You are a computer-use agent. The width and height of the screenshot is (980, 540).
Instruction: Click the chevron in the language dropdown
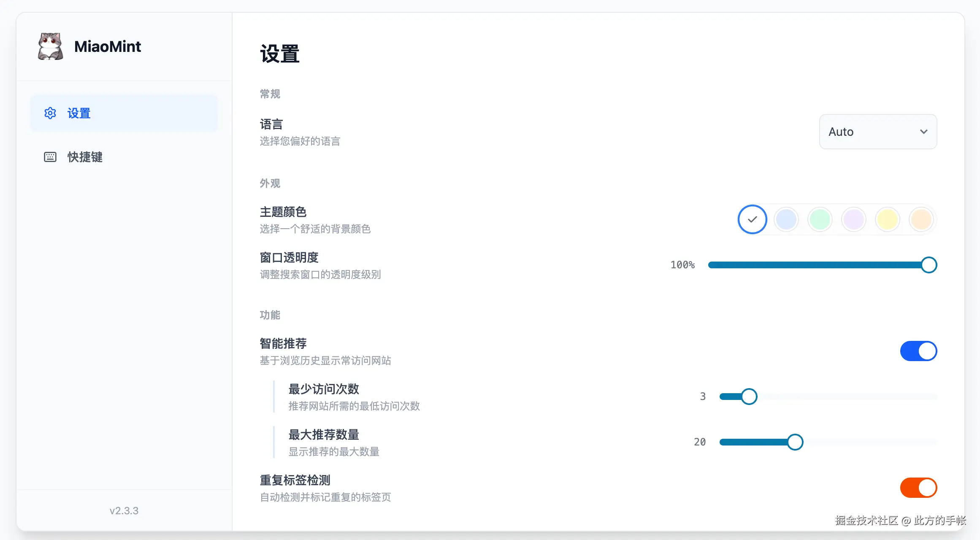(923, 132)
